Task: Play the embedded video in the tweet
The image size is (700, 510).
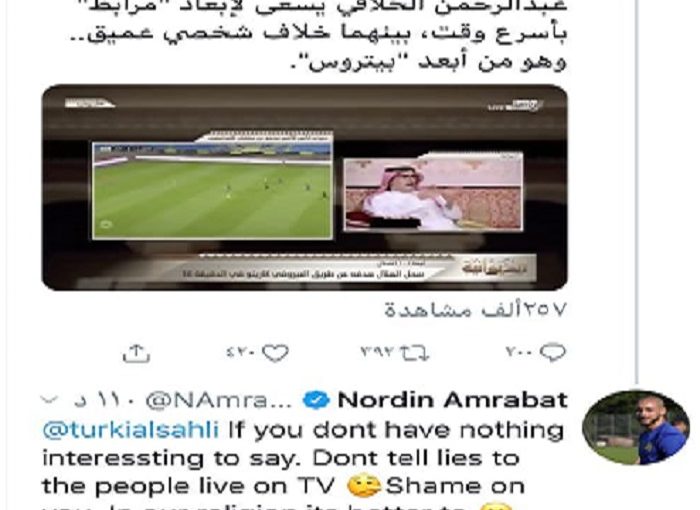Action: pyautogui.click(x=304, y=188)
